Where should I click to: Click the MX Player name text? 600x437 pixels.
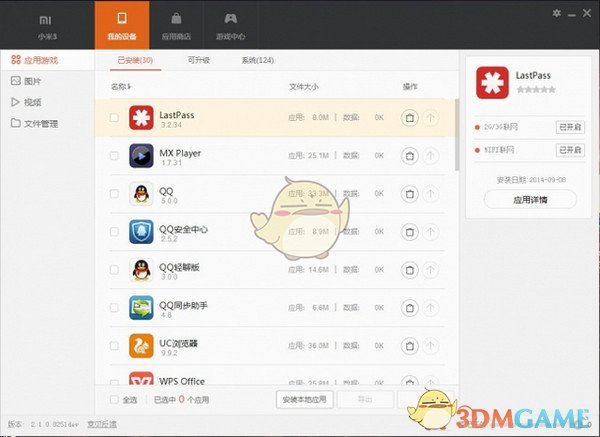(180, 153)
